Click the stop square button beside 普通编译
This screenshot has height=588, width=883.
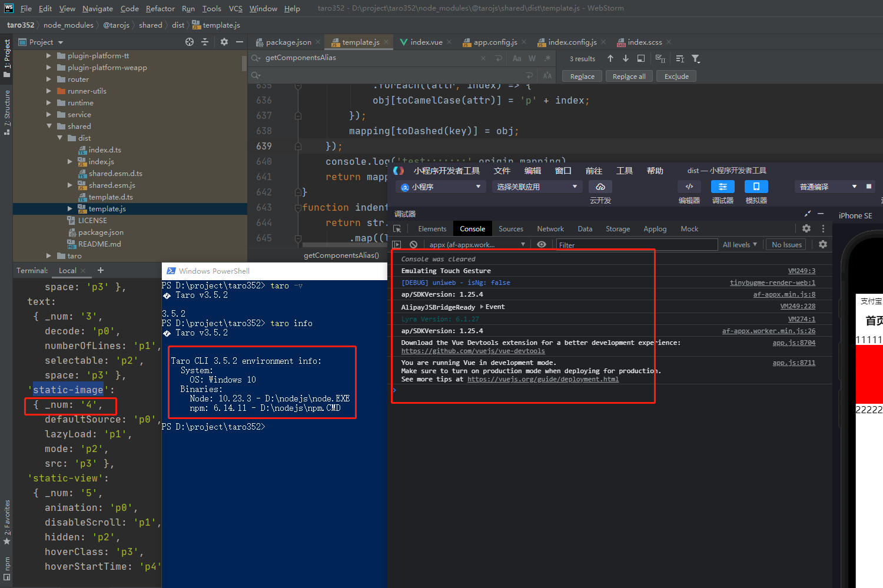[x=869, y=187]
